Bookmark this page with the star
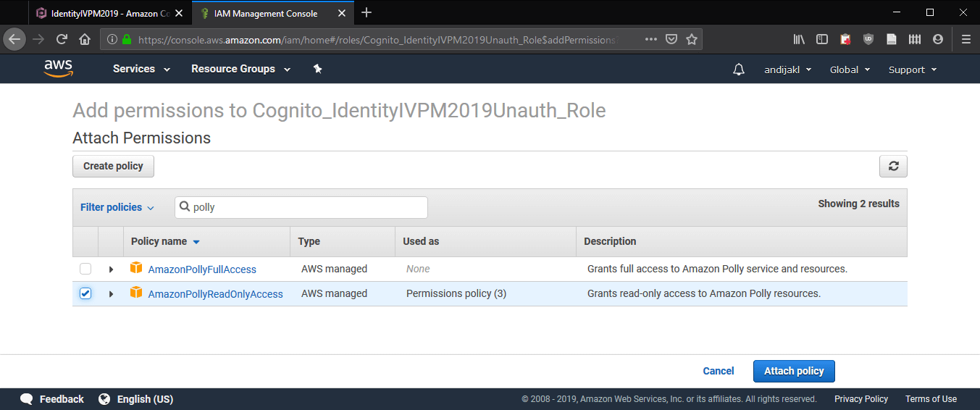 (692, 39)
